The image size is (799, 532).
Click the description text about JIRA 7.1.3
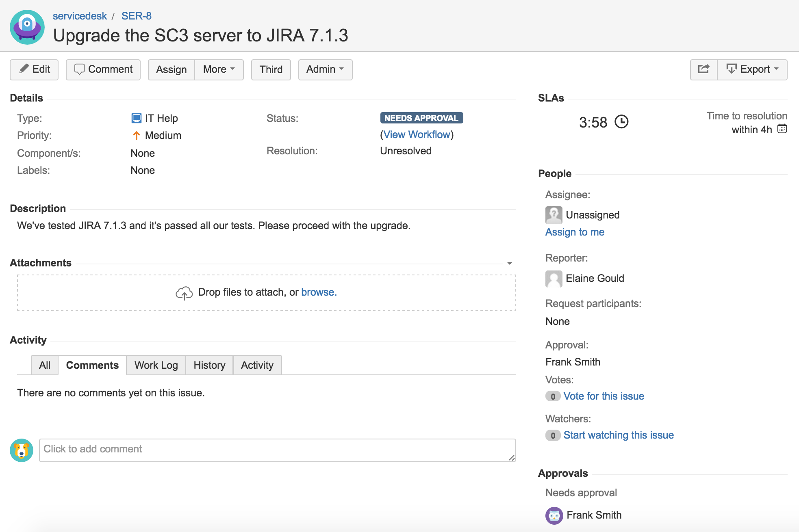(x=214, y=225)
